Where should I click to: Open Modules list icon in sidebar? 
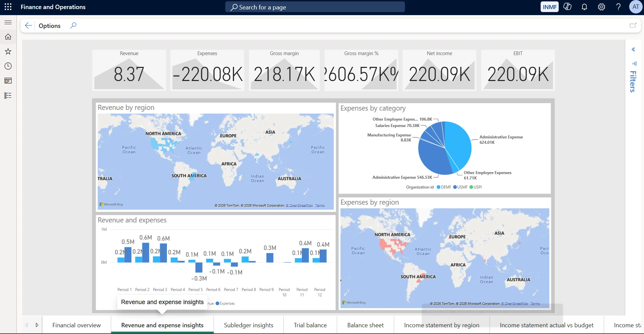pyautogui.click(x=8, y=95)
